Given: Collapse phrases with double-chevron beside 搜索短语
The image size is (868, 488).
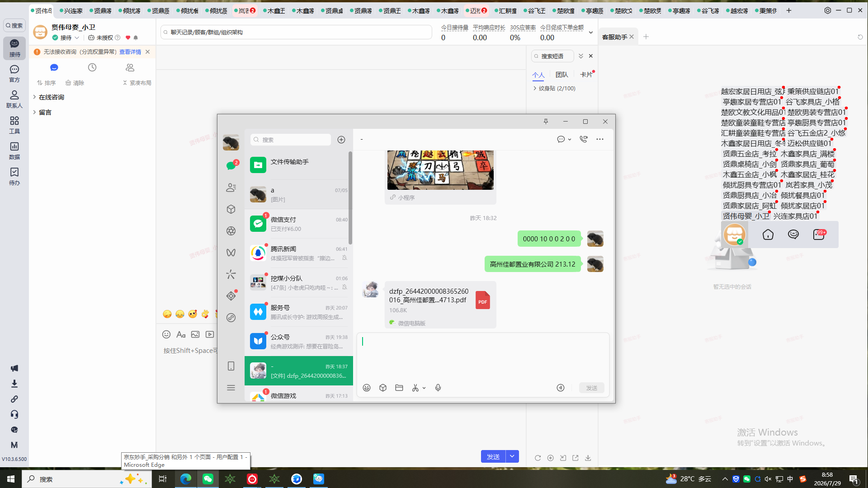Looking at the screenshot, I should click(x=581, y=56).
